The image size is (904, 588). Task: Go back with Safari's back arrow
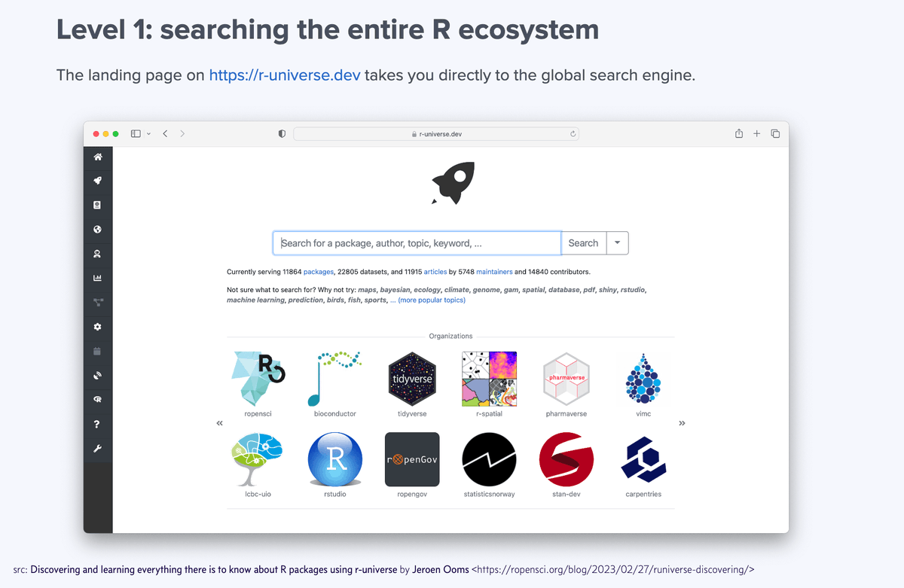(165, 133)
